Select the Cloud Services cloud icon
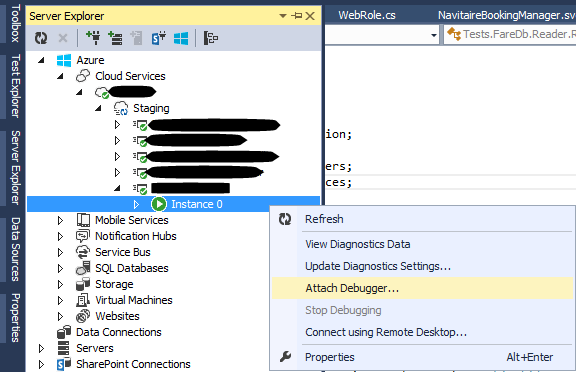Image resolution: width=576 pixels, height=372 pixels. pos(83,76)
